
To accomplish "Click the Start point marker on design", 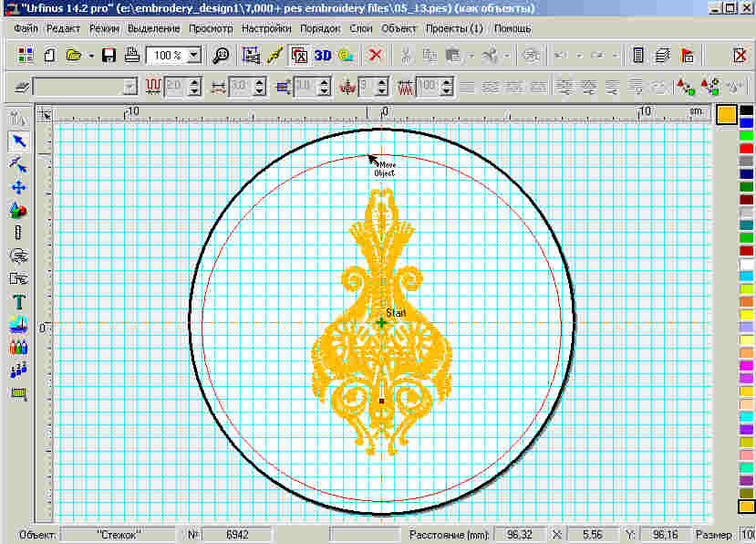I will coord(381,322).
